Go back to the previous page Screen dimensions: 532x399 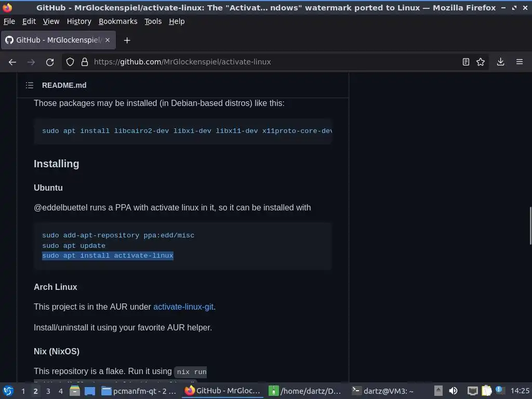click(12, 62)
